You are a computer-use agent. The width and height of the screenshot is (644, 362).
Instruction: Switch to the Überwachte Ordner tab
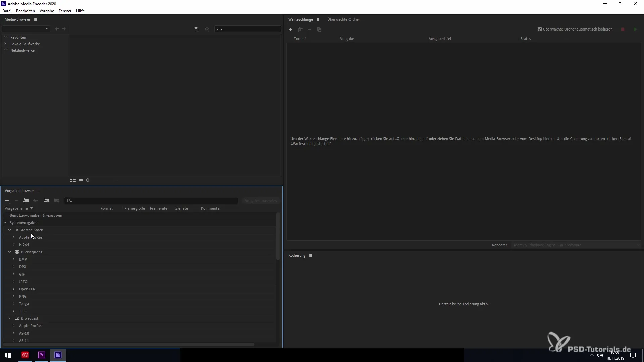coord(343,20)
